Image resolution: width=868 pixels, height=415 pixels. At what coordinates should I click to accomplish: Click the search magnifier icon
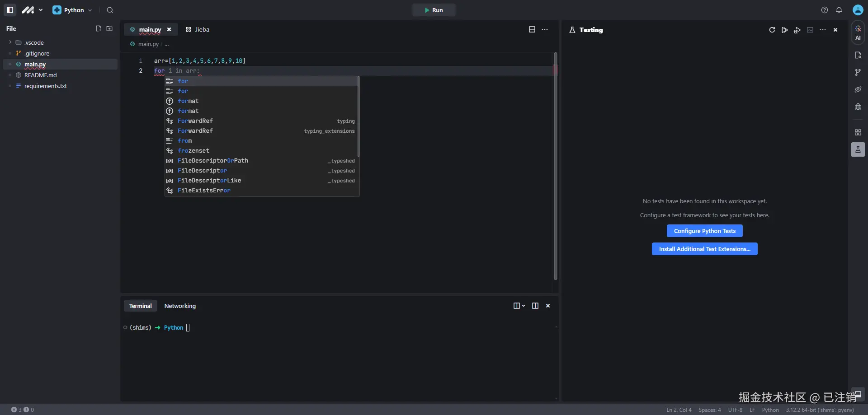110,10
